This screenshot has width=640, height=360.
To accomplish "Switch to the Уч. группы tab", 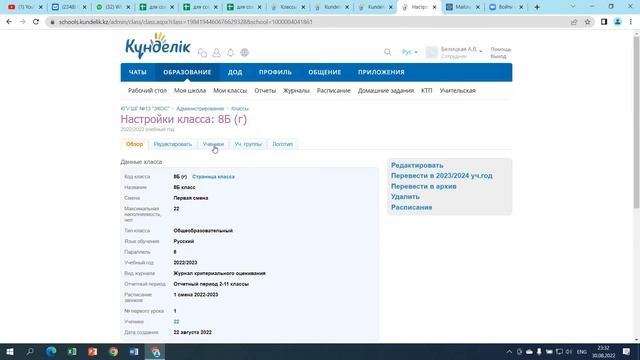I will click(248, 144).
